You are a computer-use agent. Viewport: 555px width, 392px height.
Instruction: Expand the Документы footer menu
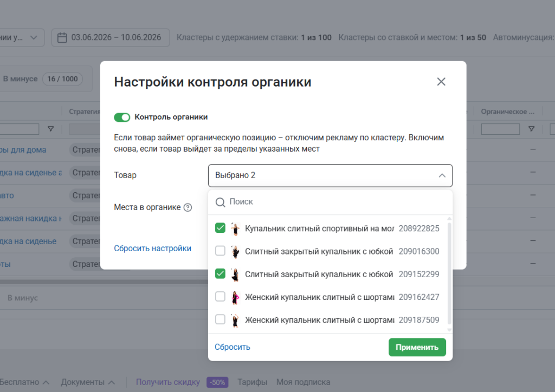click(88, 382)
